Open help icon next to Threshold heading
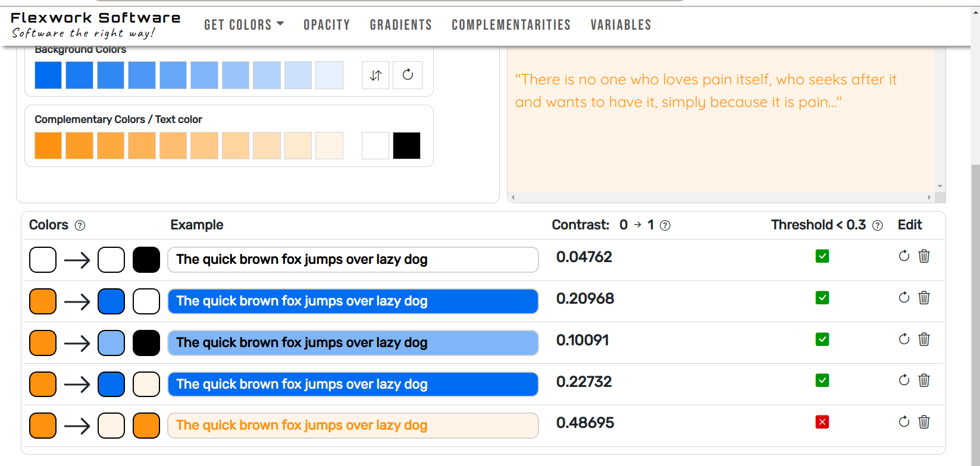This screenshot has height=466, width=980. coord(877,225)
